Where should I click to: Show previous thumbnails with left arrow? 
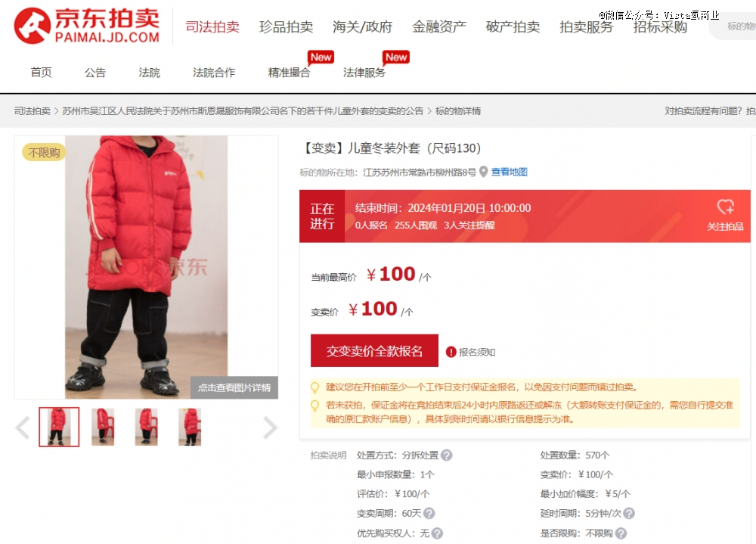pyautogui.click(x=23, y=427)
